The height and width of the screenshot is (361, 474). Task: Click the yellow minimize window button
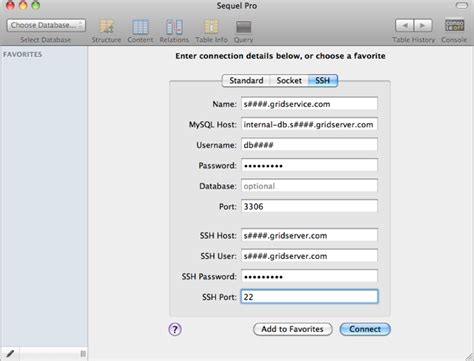click(23, 5)
